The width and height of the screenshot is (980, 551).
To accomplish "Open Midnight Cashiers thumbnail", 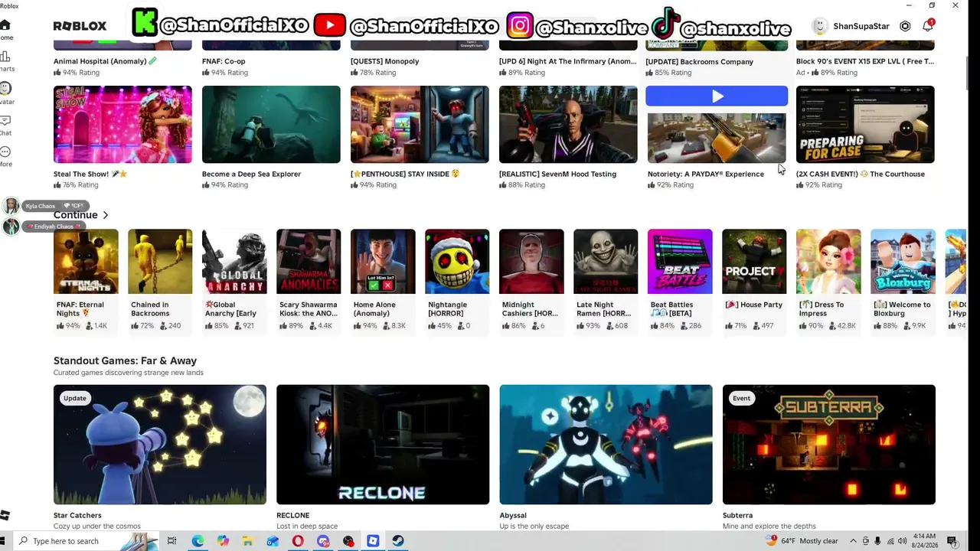I will [x=531, y=262].
